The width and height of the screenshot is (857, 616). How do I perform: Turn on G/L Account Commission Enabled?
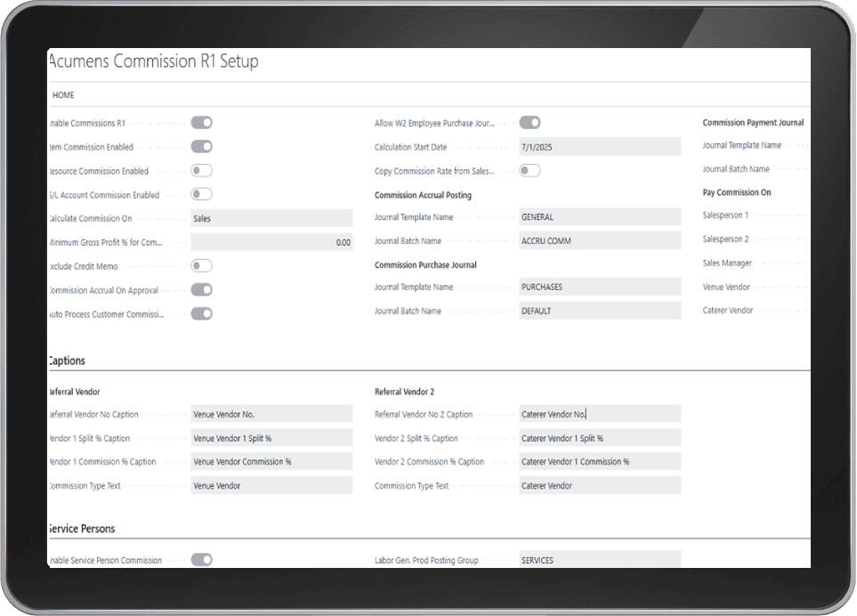[201, 194]
